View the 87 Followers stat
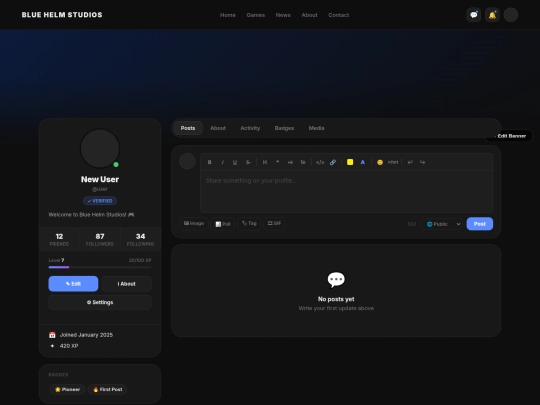The width and height of the screenshot is (540, 405). pyautogui.click(x=100, y=239)
